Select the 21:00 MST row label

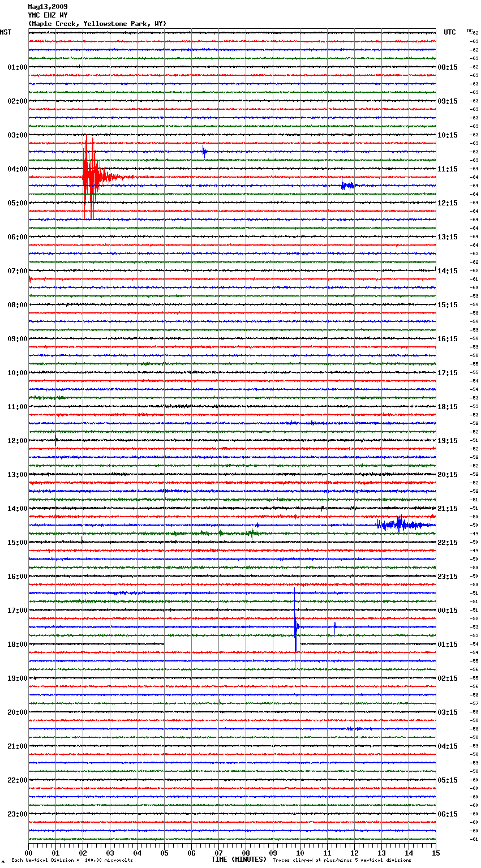click(x=18, y=746)
